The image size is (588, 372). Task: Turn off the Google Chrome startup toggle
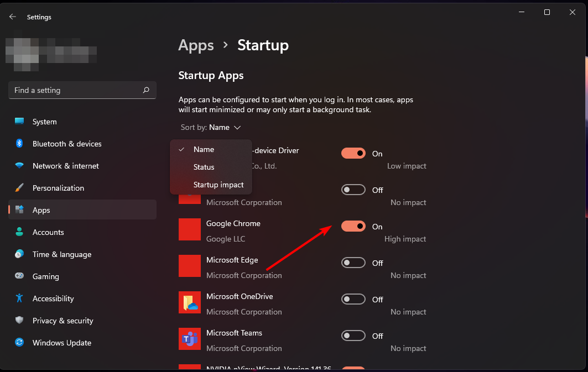[x=353, y=226]
